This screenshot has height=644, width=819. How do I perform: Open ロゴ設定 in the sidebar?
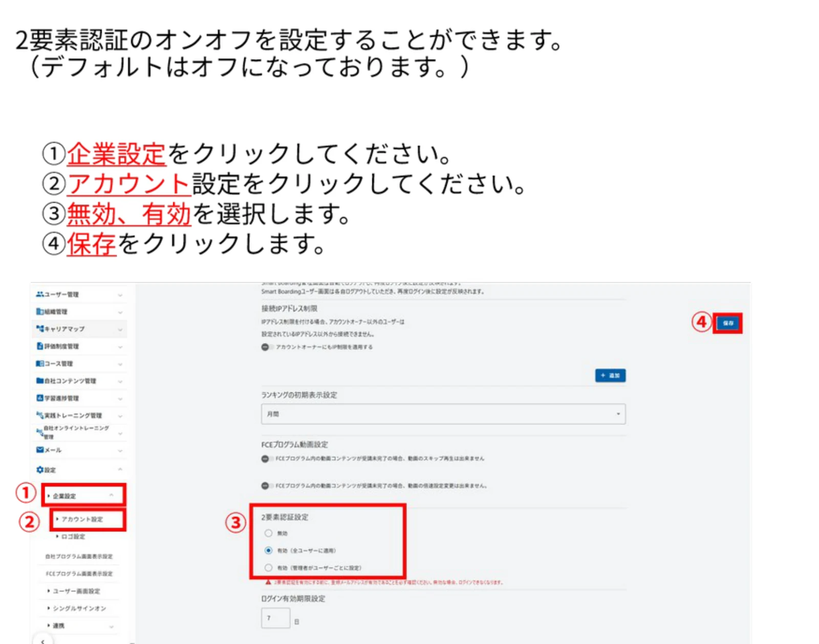pyautogui.click(x=73, y=536)
